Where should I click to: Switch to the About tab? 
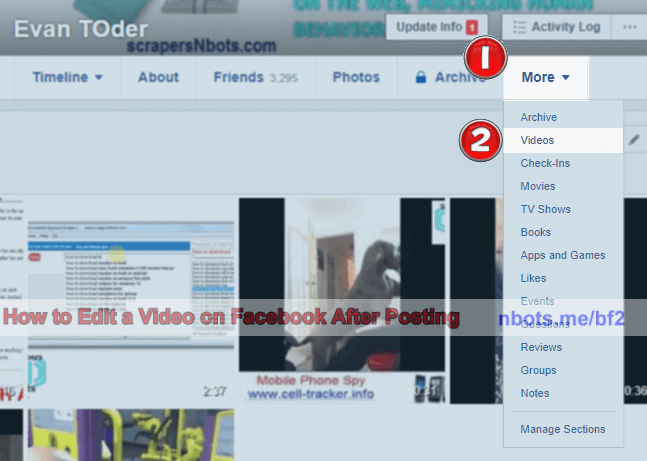(158, 77)
